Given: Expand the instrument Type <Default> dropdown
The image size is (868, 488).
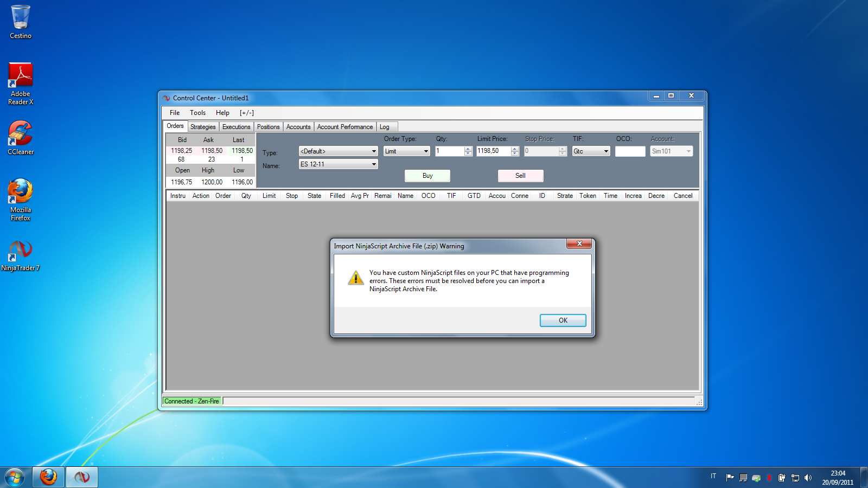Looking at the screenshot, I should tap(339, 151).
